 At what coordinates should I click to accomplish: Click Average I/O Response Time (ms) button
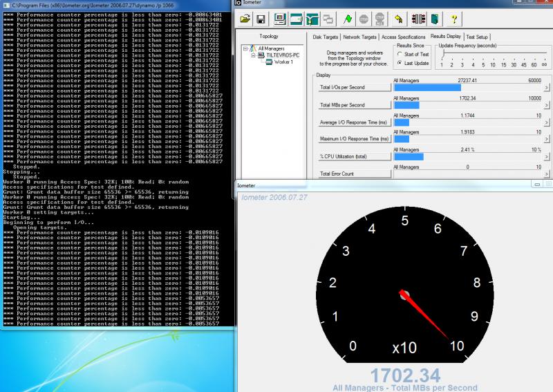(x=355, y=122)
